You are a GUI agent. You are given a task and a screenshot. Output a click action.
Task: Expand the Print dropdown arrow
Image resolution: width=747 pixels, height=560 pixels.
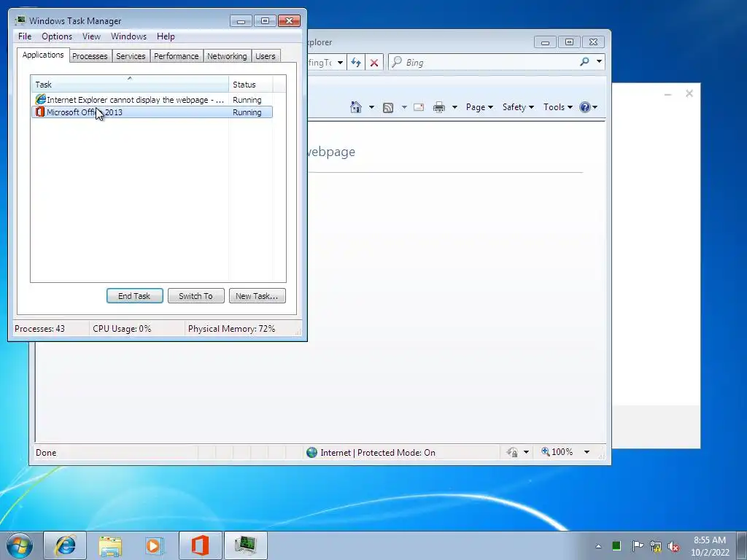[x=454, y=107]
